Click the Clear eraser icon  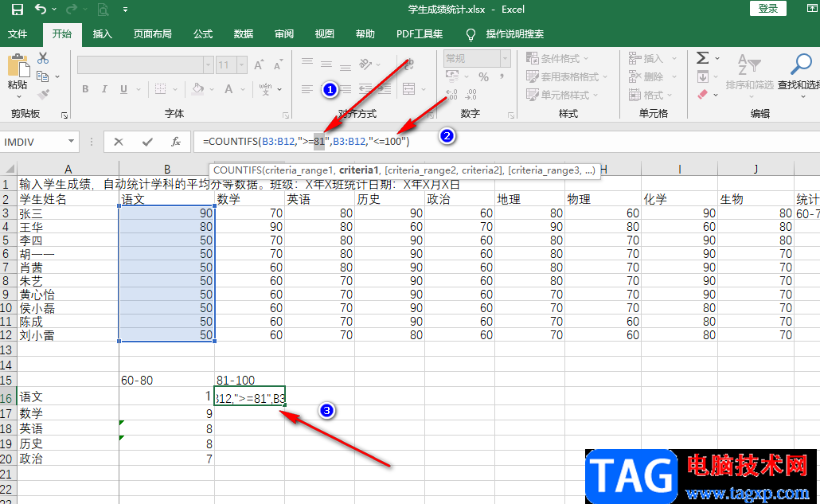(x=703, y=95)
